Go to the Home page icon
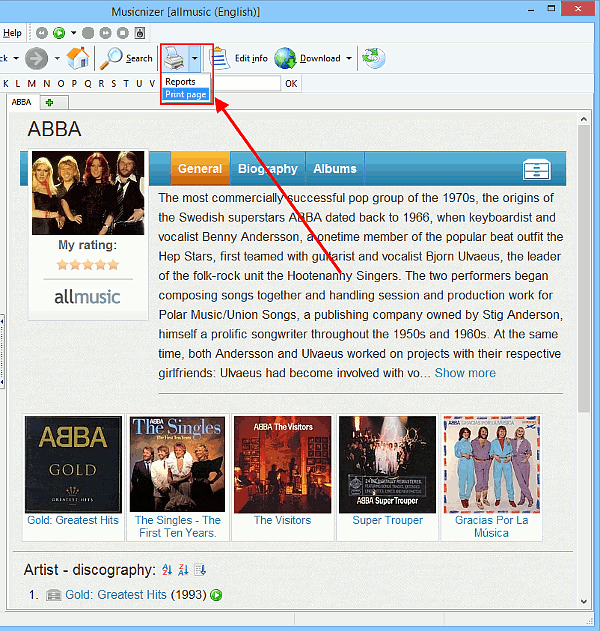Viewport: 600px width, 631px height. (78, 58)
